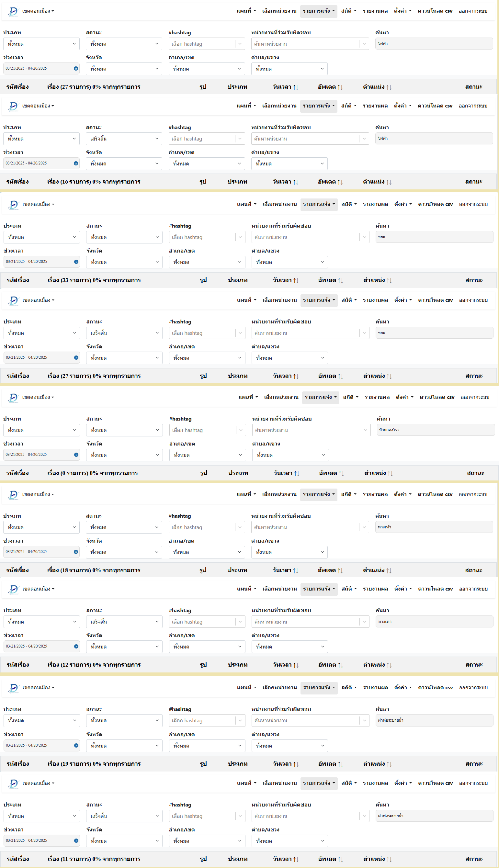
Task: Open the อำเภอ/เขต dropdown in the 12 รายการ panel
Action: coord(207,647)
